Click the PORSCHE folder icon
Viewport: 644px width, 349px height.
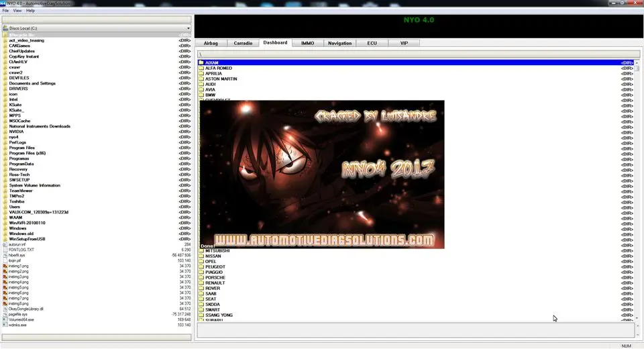pos(201,277)
